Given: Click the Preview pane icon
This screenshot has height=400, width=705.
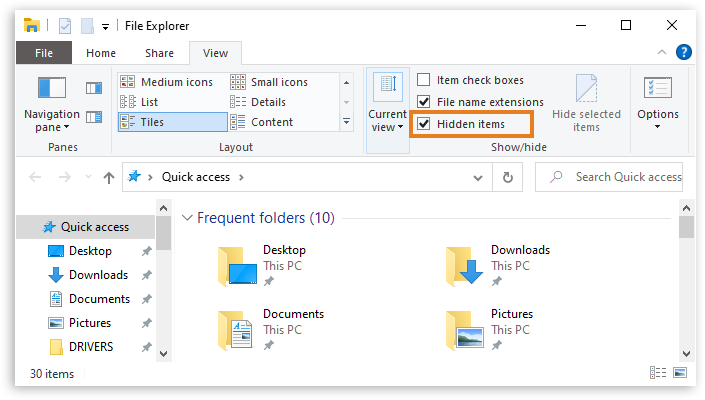Looking at the screenshot, I should point(94,90).
